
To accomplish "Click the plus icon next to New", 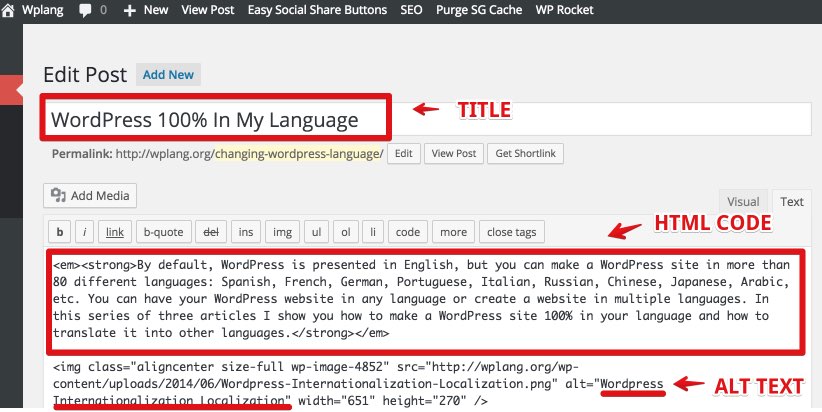I will pyautogui.click(x=129, y=10).
